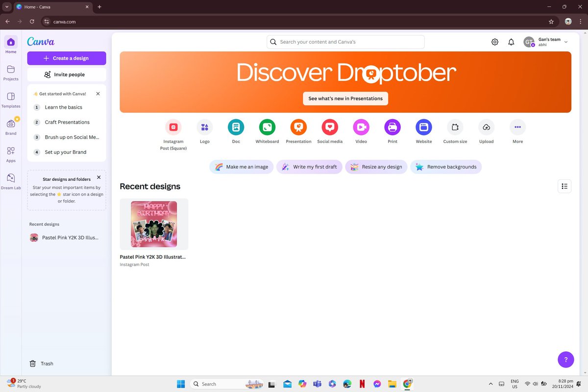The width and height of the screenshot is (588, 392).
Task: Click See what's new in Presentations
Action: (345, 98)
